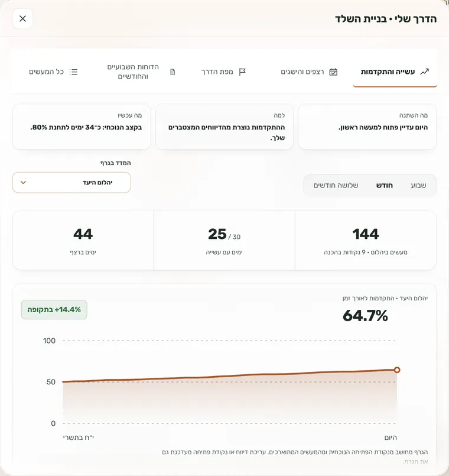The image size is (449, 476).
Task: Close the dialog with the X button
Action: (x=22, y=18)
